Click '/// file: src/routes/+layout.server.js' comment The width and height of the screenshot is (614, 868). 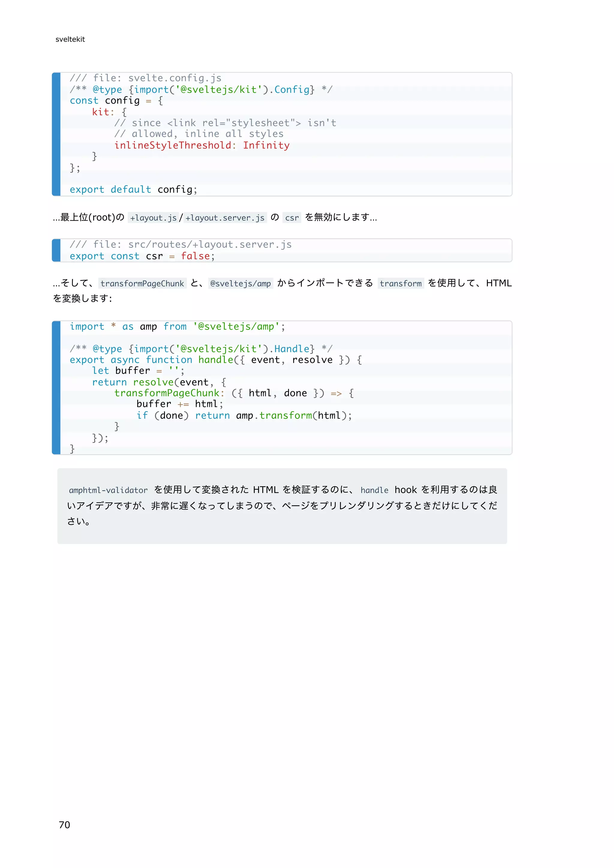tap(181, 245)
